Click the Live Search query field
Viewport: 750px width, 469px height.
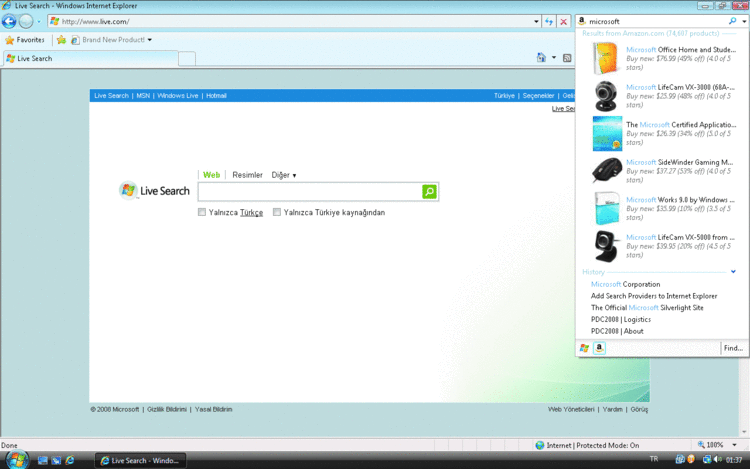[x=310, y=192]
